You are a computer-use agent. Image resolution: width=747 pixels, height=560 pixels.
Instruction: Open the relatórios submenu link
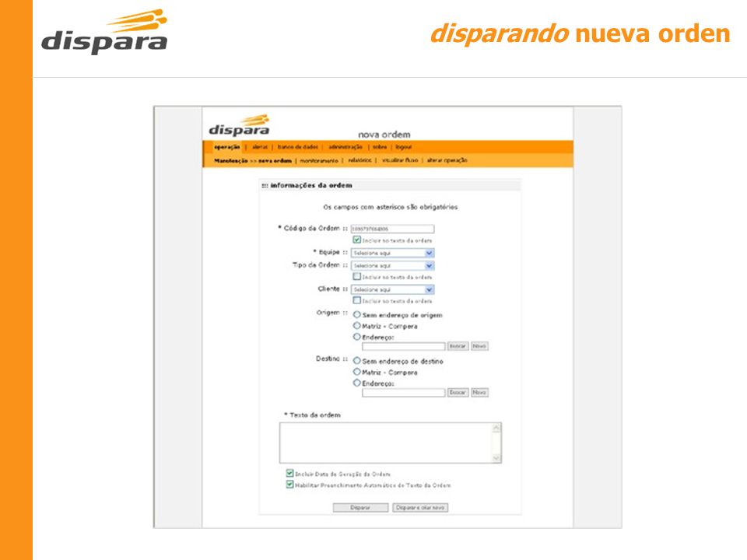(x=359, y=160)
